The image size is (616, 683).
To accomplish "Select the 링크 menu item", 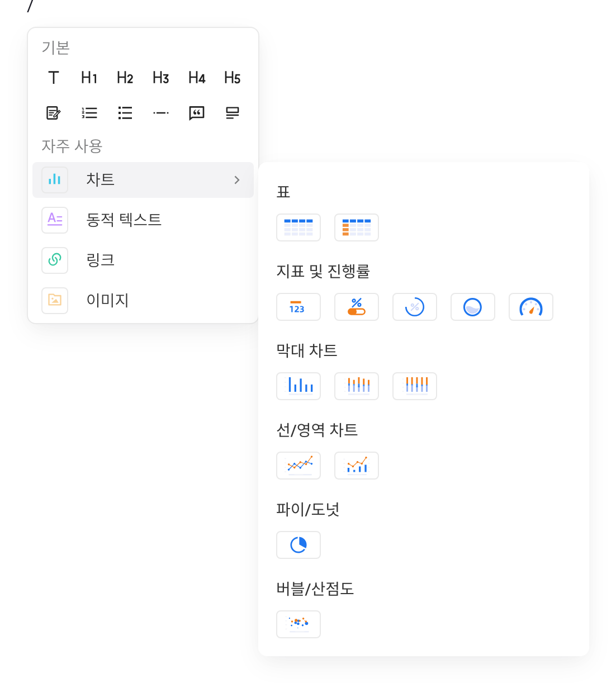I will [143, 260].
